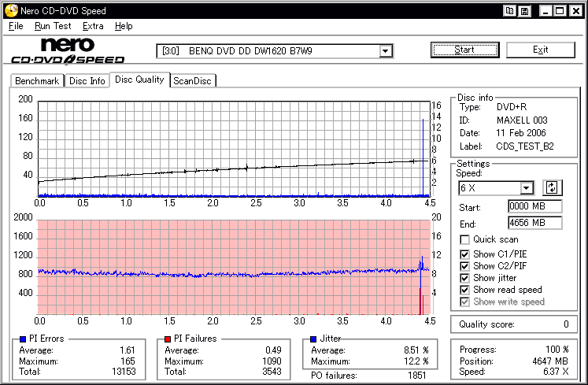
Task: Click the Exit button
Action: 540,50
